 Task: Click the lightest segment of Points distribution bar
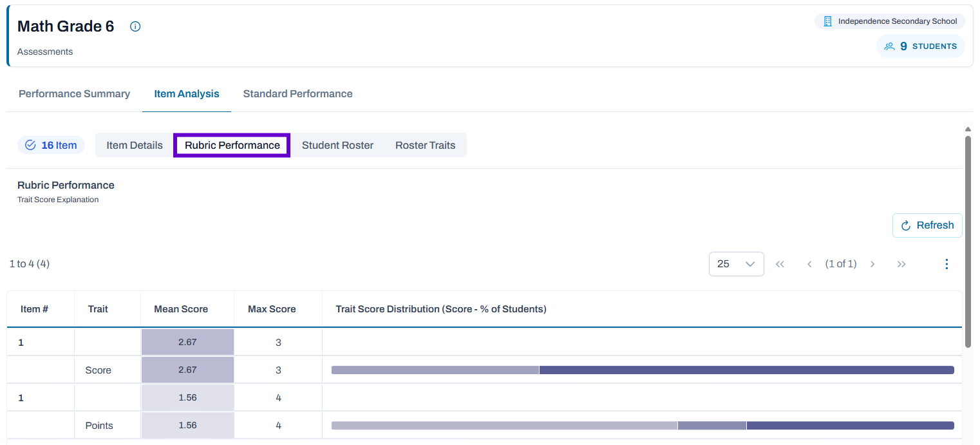point(504,425)
